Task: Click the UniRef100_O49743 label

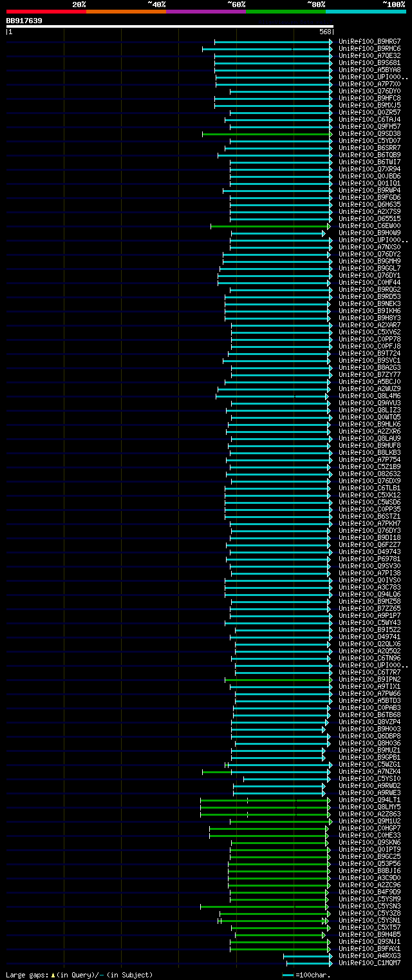Action: (369, 552)
